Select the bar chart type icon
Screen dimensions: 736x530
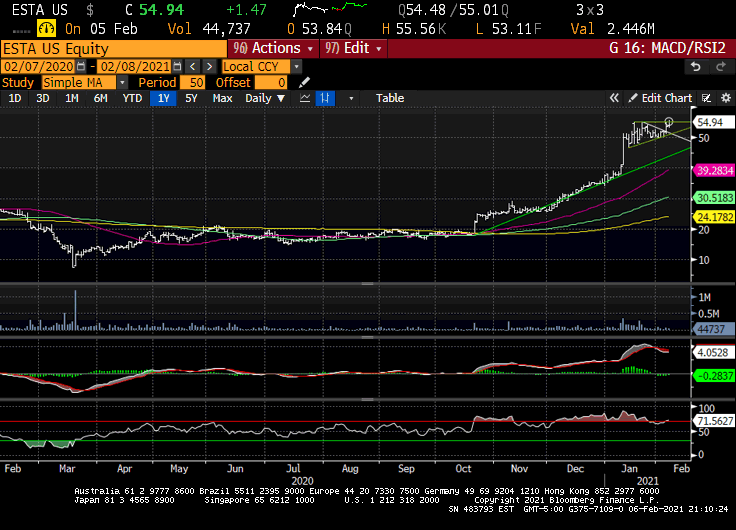325,98
